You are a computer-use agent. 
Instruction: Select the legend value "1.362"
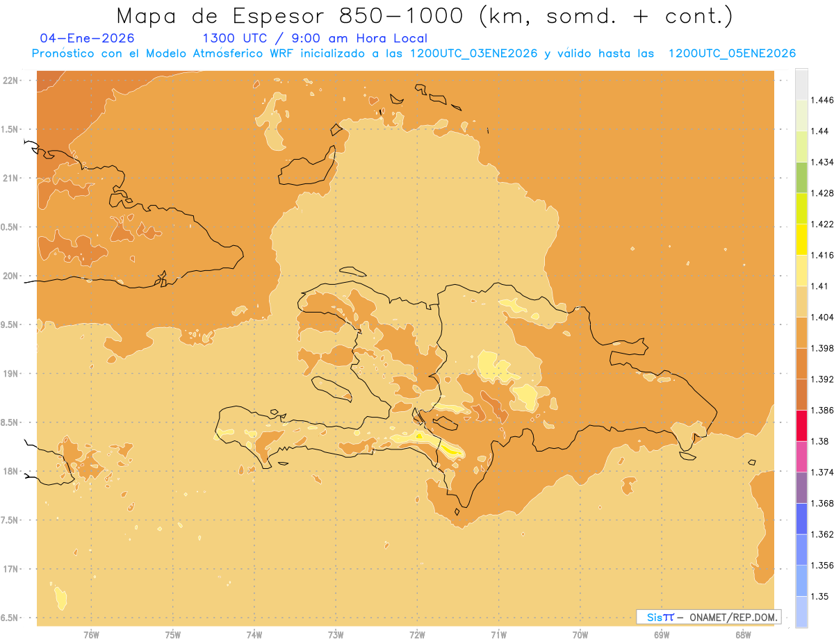tap(821, 534)
